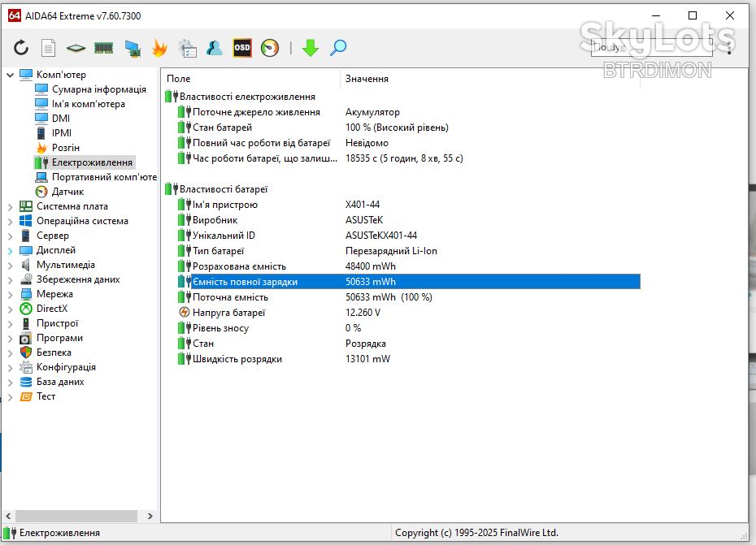
Task: Open the DirectX category
Action: [x=52, y=309]
